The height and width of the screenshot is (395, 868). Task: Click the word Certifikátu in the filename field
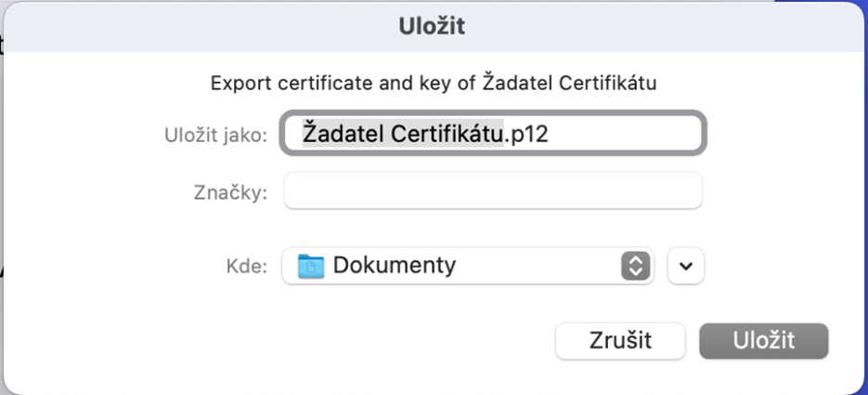447,134
